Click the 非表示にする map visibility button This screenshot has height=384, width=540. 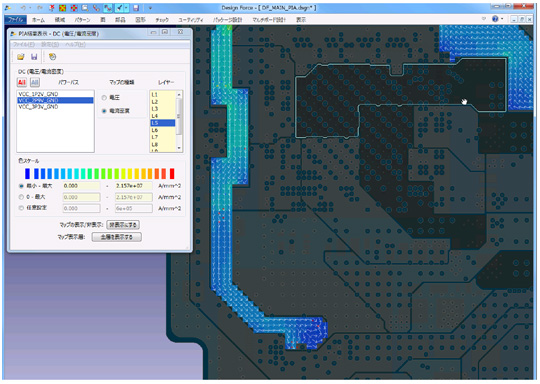[123, 225]
